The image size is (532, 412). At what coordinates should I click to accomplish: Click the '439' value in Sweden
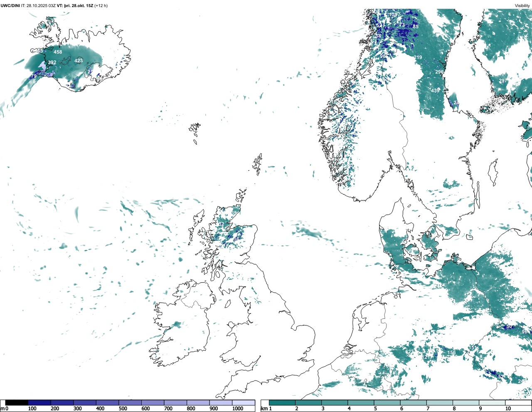[435, 91]
